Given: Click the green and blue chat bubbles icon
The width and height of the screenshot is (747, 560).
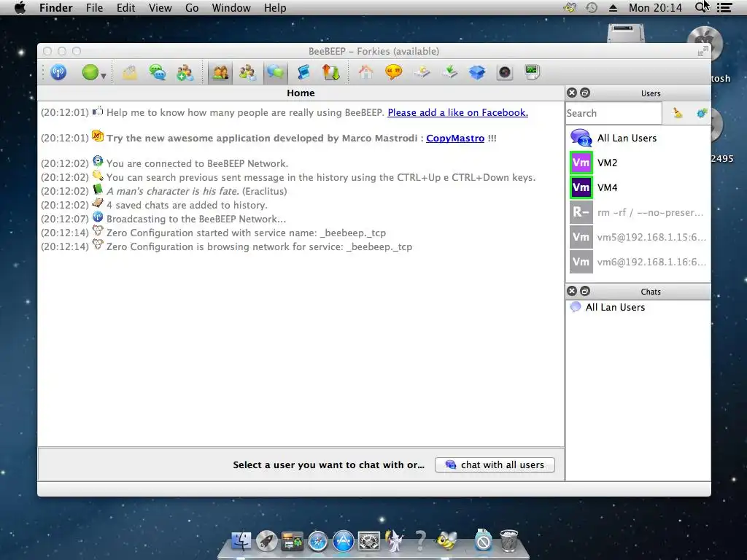Looking at the screenshot, I should [158, 73].
